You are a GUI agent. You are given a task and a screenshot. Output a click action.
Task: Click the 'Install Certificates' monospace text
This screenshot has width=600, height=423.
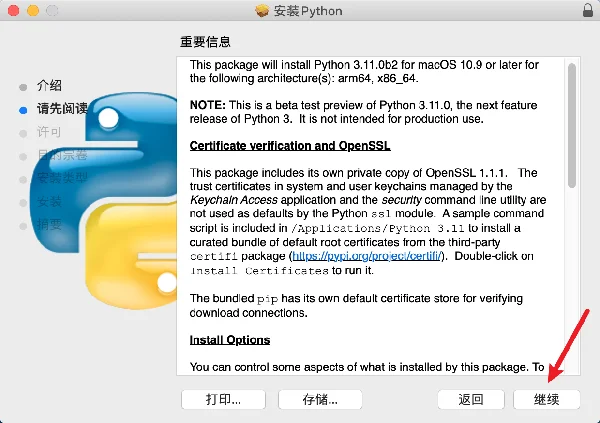[259, 271]
